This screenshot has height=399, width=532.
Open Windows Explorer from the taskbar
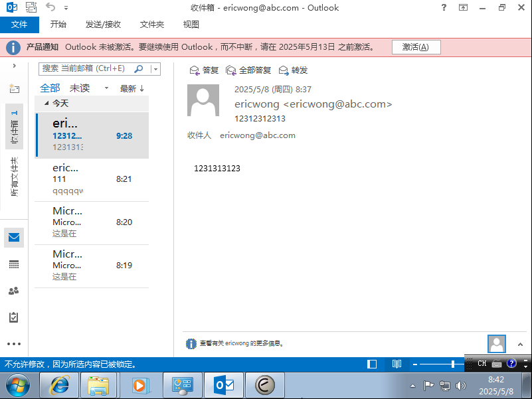[98, 386]
